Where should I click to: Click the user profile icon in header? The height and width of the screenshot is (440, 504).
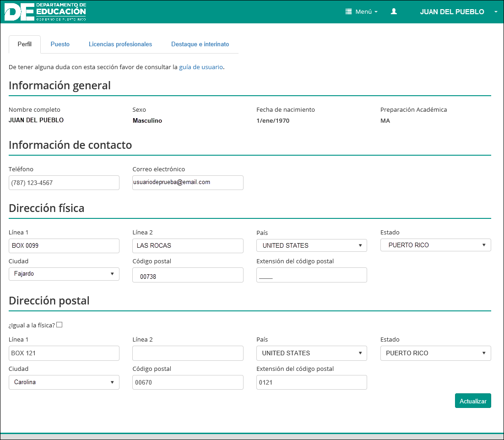(x=394, y=12)
